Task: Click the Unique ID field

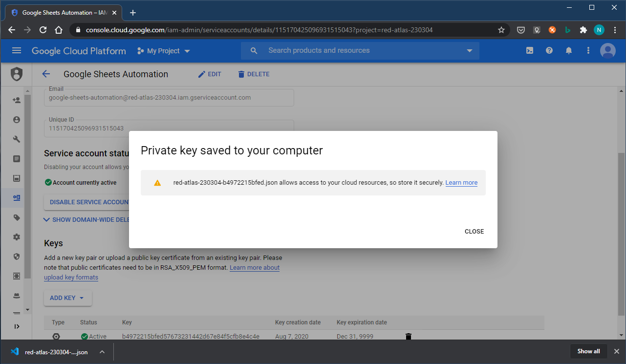Action: point(169,128)
